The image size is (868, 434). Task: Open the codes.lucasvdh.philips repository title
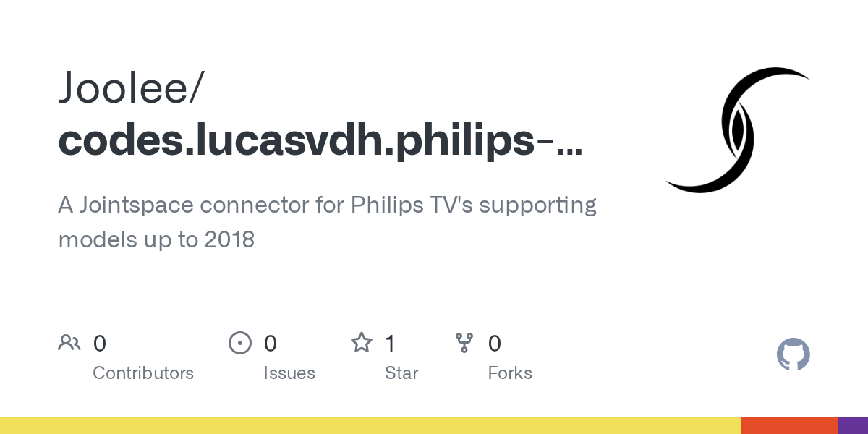tap(320, 142)
